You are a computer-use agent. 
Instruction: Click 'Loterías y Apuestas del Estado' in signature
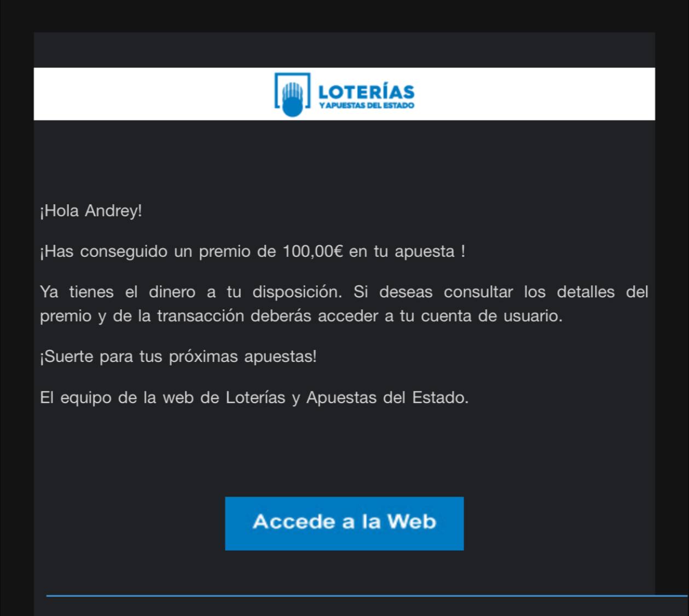347,398
